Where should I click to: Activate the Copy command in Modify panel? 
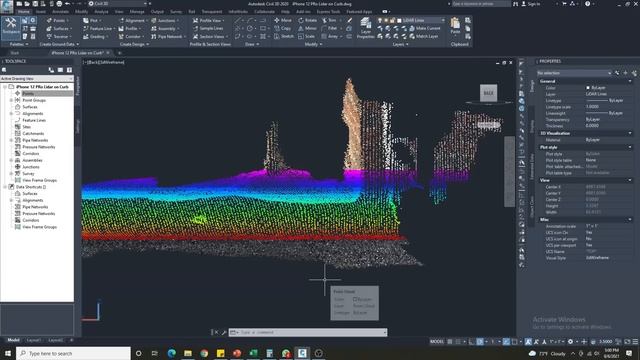coord(282,28)
